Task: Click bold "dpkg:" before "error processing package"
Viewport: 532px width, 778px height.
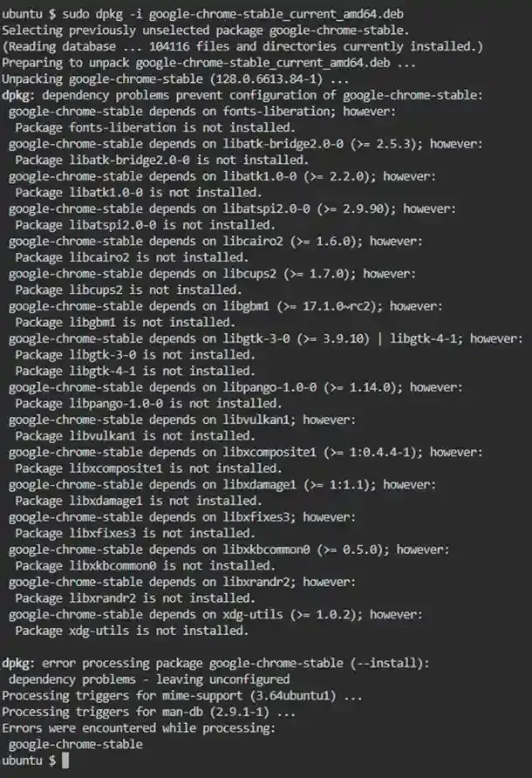Action: (x=20, y=664)
